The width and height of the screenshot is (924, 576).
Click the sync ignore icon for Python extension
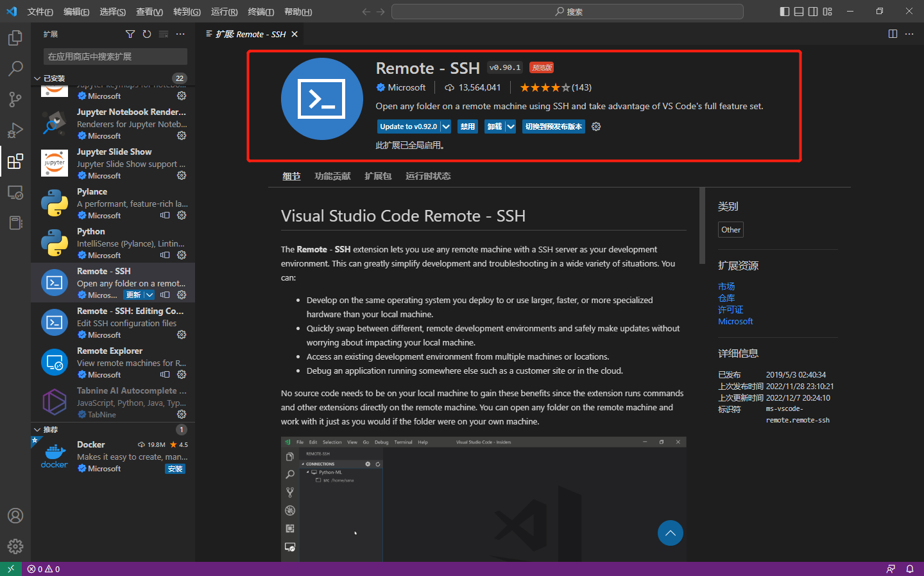165,255
